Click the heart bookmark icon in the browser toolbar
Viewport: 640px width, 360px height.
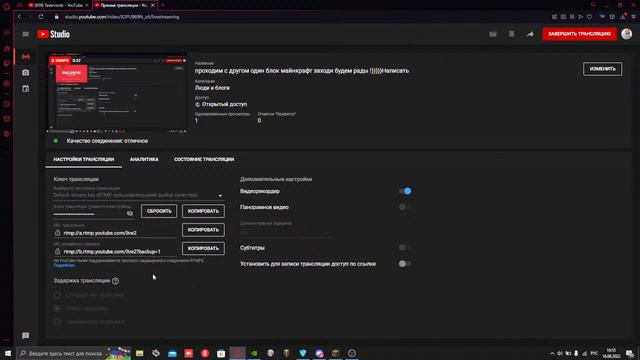[x=589, y=17]
